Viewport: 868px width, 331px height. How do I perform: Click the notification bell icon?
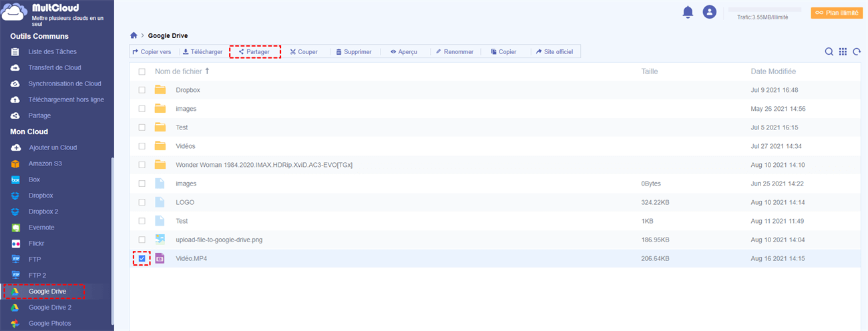(688, 12)
